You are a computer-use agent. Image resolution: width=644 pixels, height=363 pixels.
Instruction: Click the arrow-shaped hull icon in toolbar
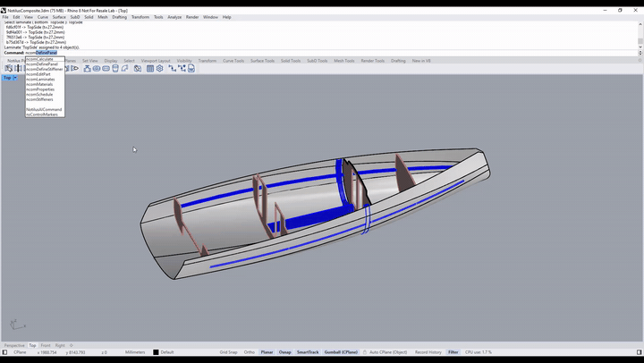(75, 68)
